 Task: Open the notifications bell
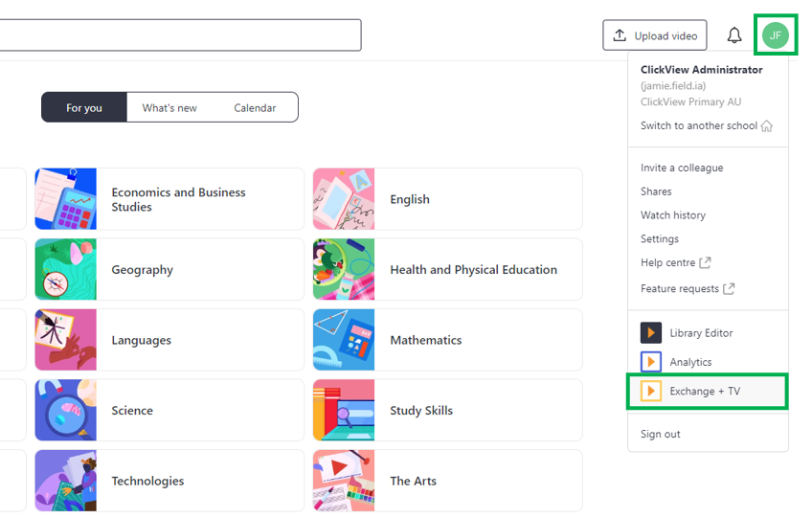[733, 35]
